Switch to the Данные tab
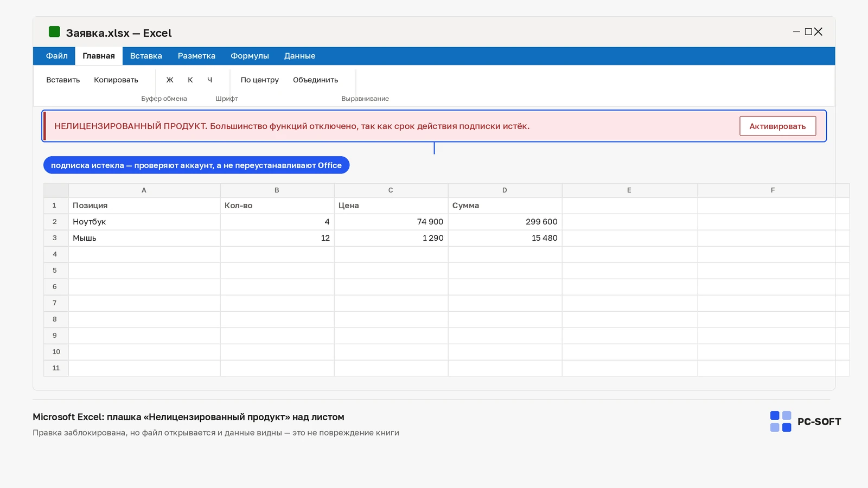This screenshot has height=488, width=868. coord(299,56)
